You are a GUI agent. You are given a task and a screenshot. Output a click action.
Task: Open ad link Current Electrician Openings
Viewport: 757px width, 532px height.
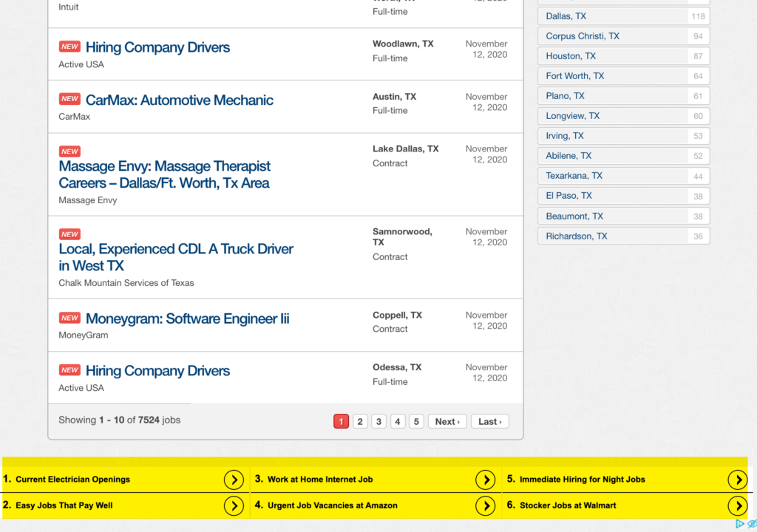point(72,480)
